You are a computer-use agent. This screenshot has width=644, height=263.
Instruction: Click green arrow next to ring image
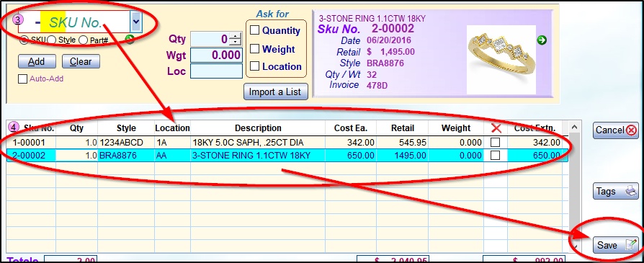click(x=542, y=40)
